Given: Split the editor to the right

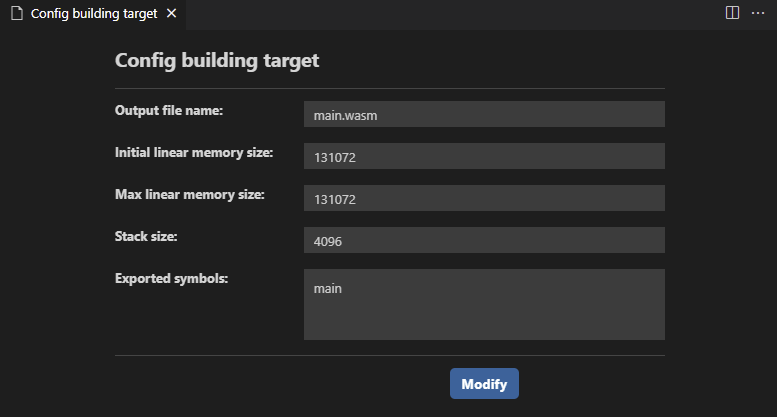Looking at the screenshot, I should [x=732, y=13].
